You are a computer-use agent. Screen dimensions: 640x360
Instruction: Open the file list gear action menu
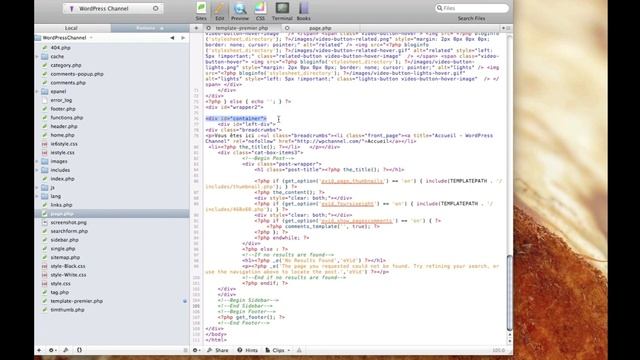pos(52,350)
